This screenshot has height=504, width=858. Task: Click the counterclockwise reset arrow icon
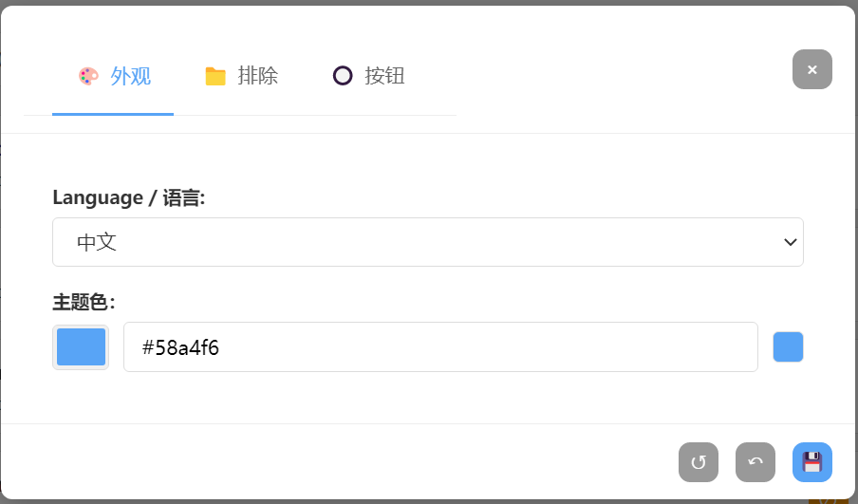coord(699,462)
